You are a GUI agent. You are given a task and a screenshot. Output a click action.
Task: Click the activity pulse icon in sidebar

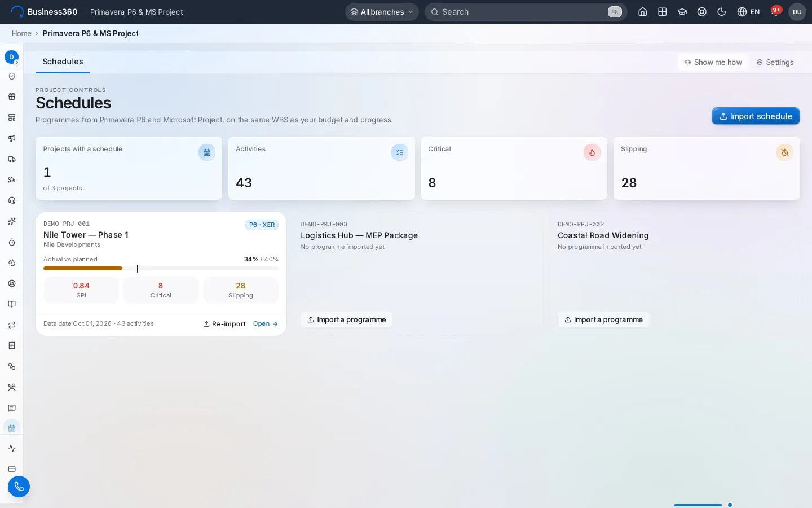[x=12, y=448]
